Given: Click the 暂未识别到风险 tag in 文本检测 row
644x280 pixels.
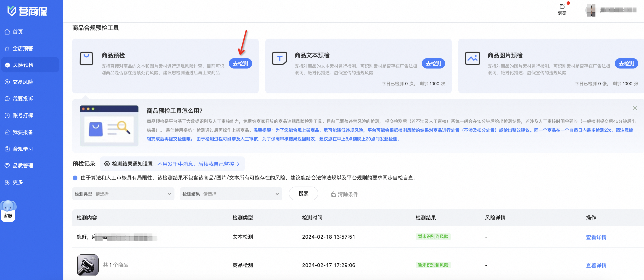Looking at the screenshot, I should (x=433, y=237).
